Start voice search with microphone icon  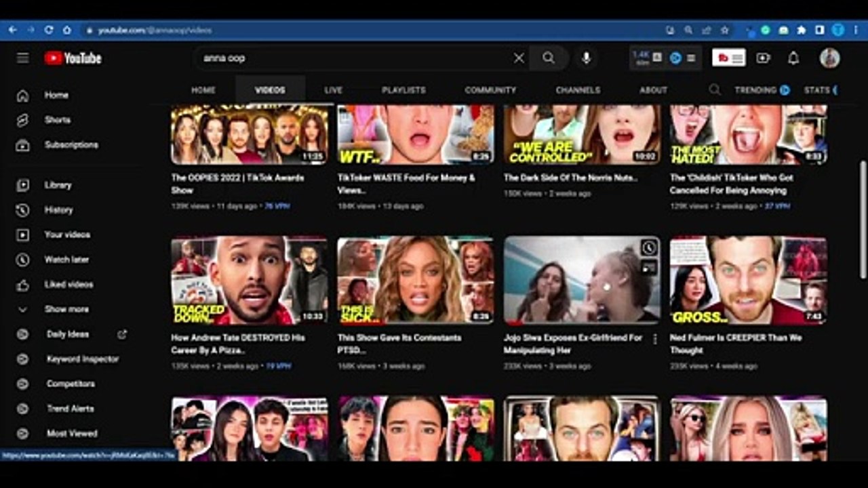pyautogui.click(x=587, y=58)
